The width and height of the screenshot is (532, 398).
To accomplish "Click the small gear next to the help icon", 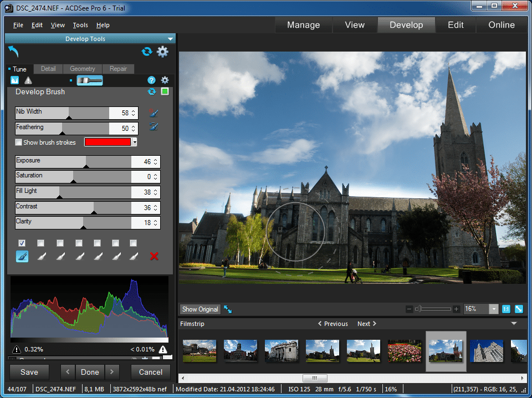I will 165,80.
